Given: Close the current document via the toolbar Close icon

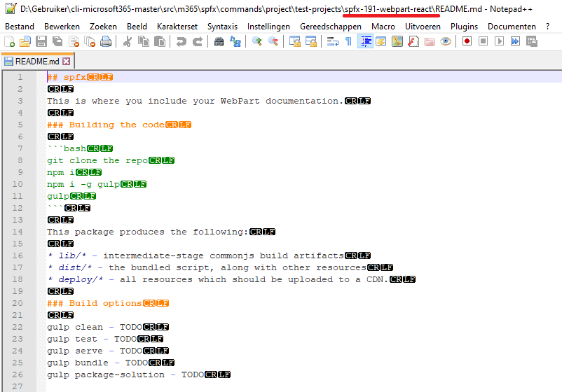Looking at the screenshot, I should (x=74, y=41).
